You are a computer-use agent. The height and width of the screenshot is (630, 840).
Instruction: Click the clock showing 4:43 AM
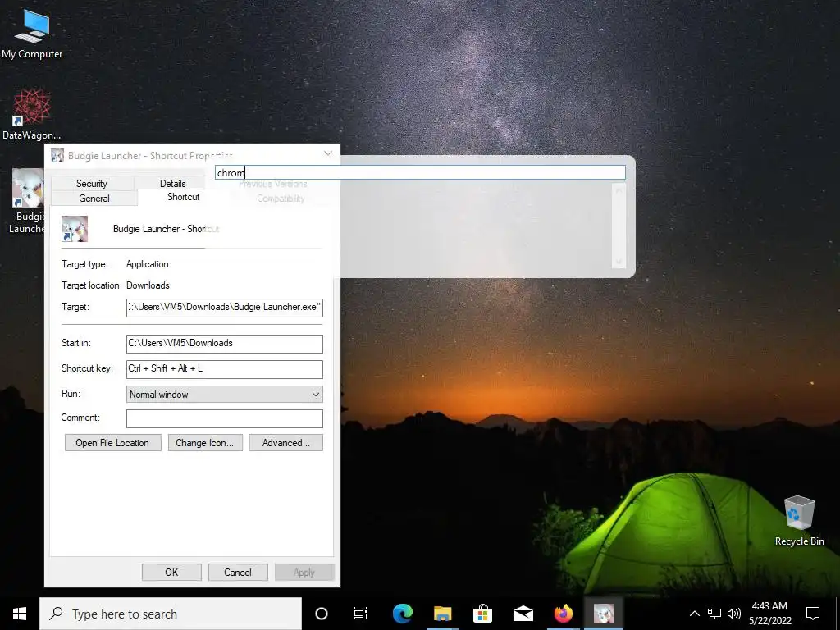tap(769, 606)
